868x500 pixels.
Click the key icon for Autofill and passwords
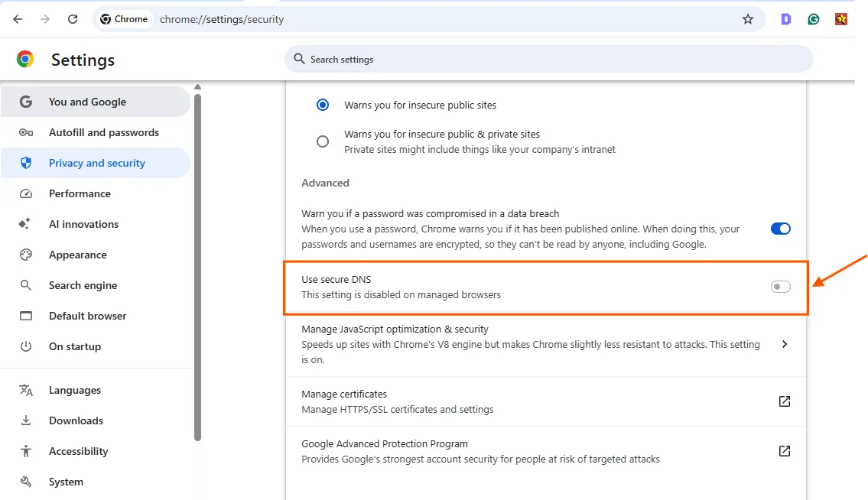click(x=25, y=132)
